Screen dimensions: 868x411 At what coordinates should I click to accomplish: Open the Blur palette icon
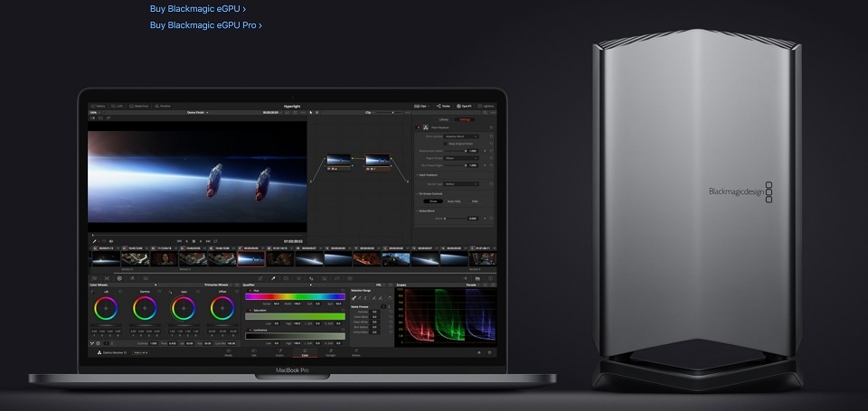point(311,278)
